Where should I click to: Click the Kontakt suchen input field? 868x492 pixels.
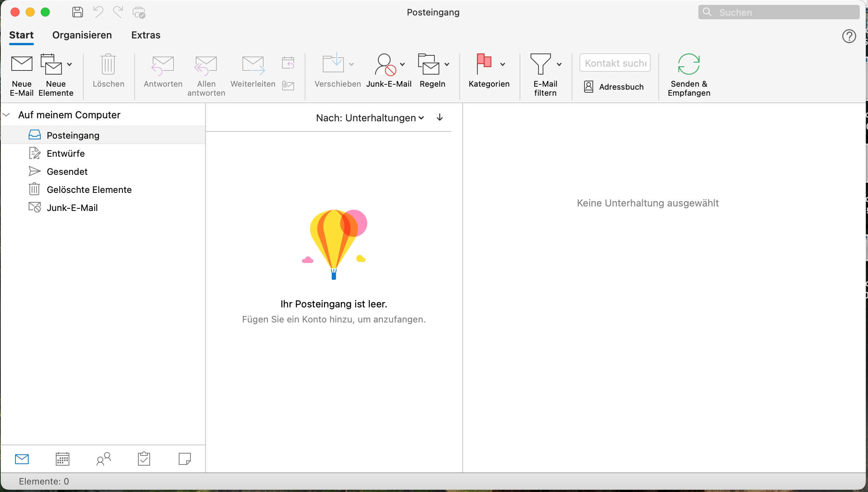[615, 63]
